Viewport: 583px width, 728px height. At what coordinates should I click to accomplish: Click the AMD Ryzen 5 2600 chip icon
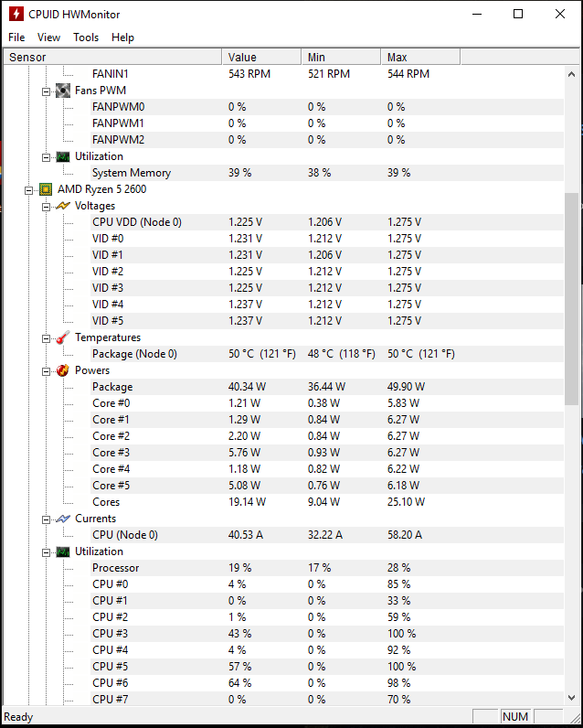pos(45,189)
